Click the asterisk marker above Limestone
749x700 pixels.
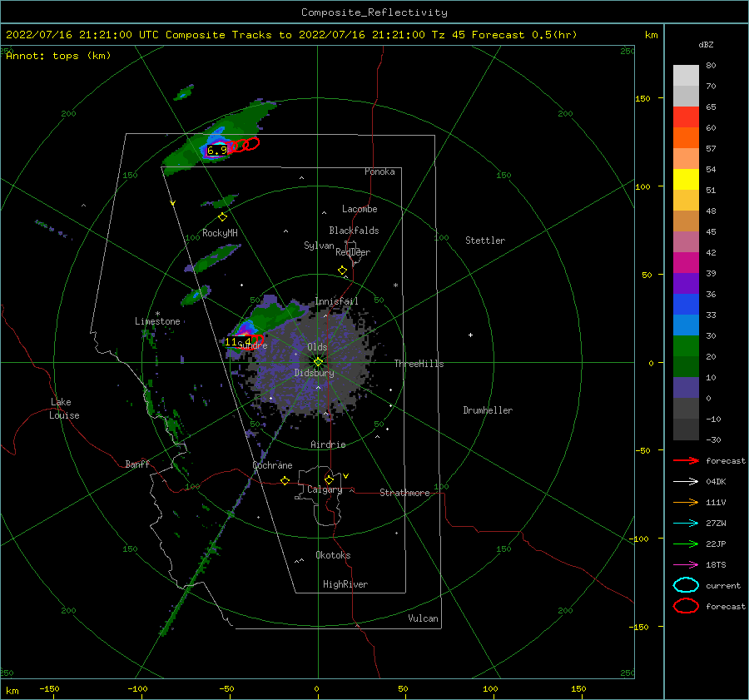157,314
